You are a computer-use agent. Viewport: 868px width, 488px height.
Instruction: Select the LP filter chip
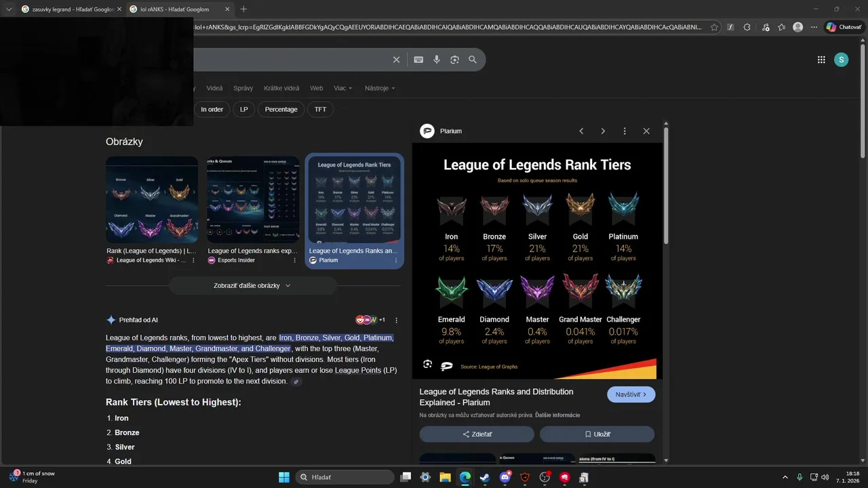[243, 109]
